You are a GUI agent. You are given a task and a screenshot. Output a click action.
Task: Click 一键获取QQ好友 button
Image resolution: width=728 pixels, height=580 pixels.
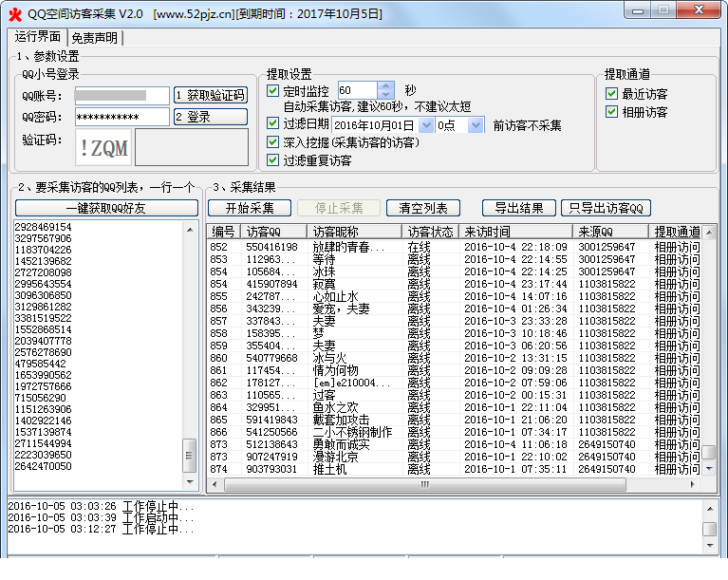tap(106, 208)
